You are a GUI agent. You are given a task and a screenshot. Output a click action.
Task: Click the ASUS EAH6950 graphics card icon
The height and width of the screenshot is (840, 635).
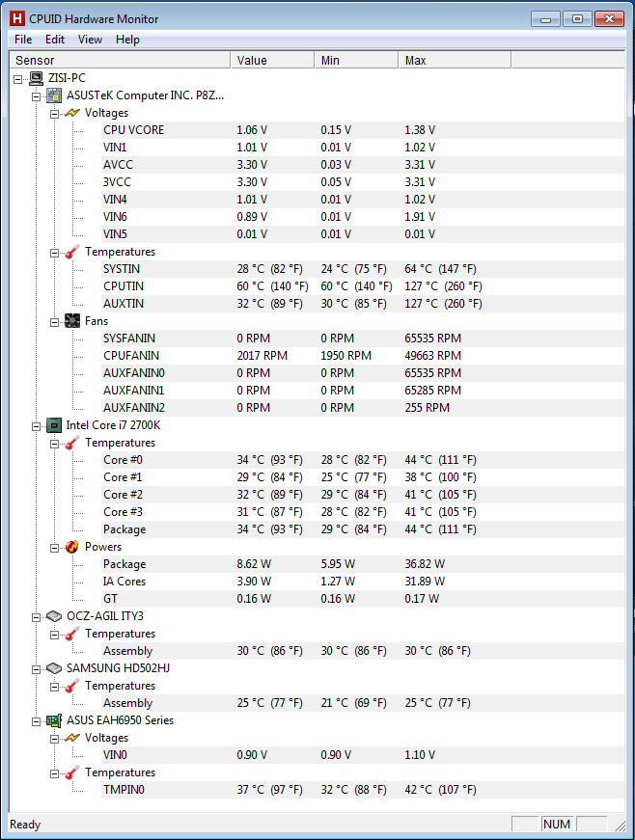point(54,721)
